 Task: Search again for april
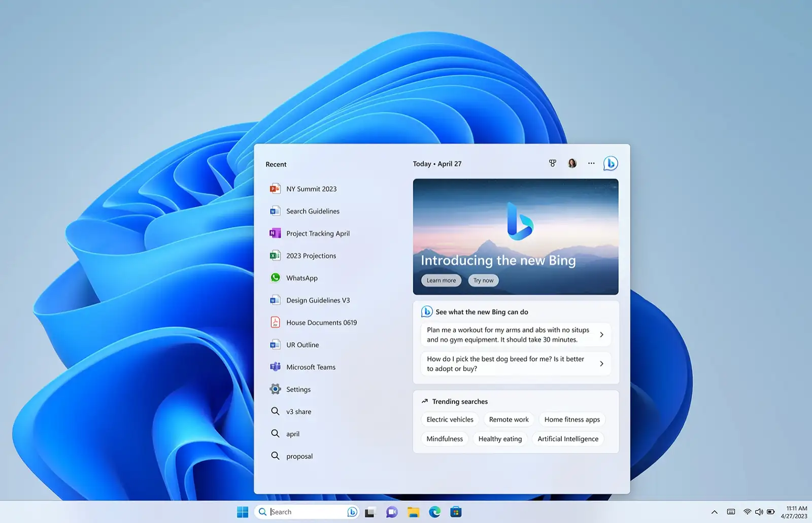click(x=285, y=434)
